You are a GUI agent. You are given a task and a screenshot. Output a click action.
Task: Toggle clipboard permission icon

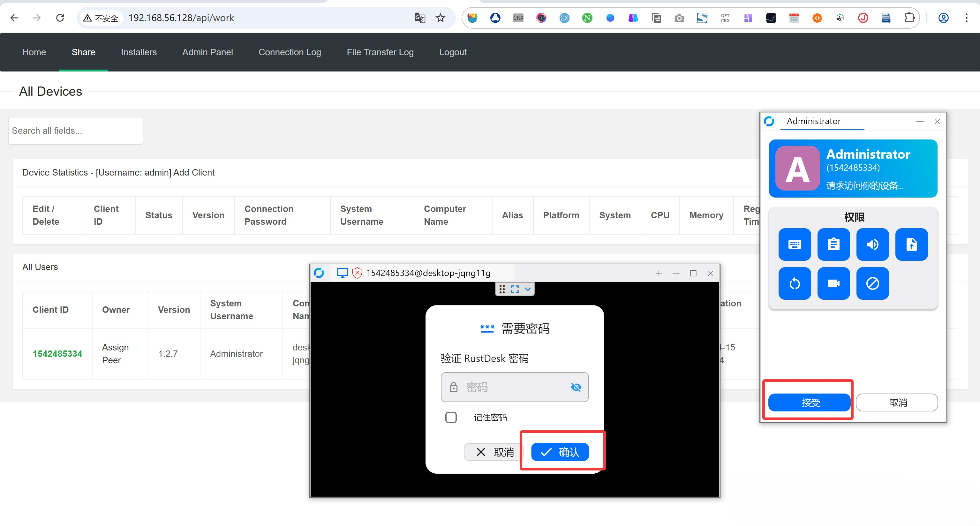coord(833,244)
